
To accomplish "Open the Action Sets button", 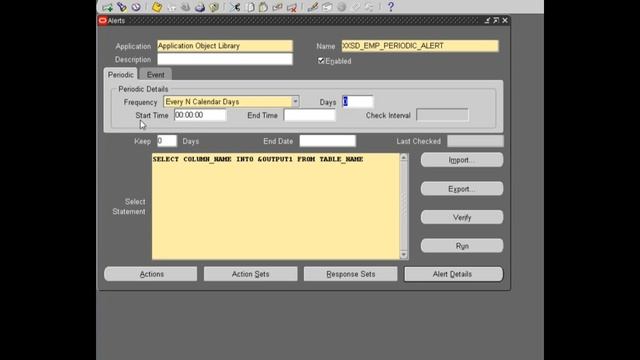I will tap(251, 274).
